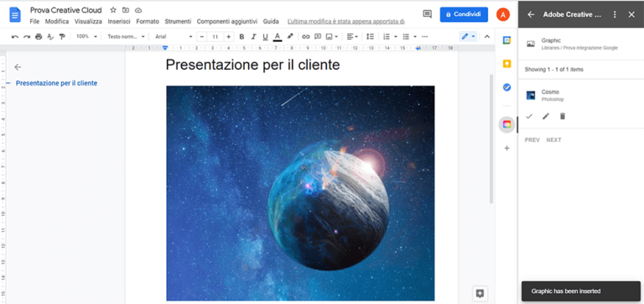Open the Strumenti menu
Screen dimensions: 644x304
(x=178, y=21)
